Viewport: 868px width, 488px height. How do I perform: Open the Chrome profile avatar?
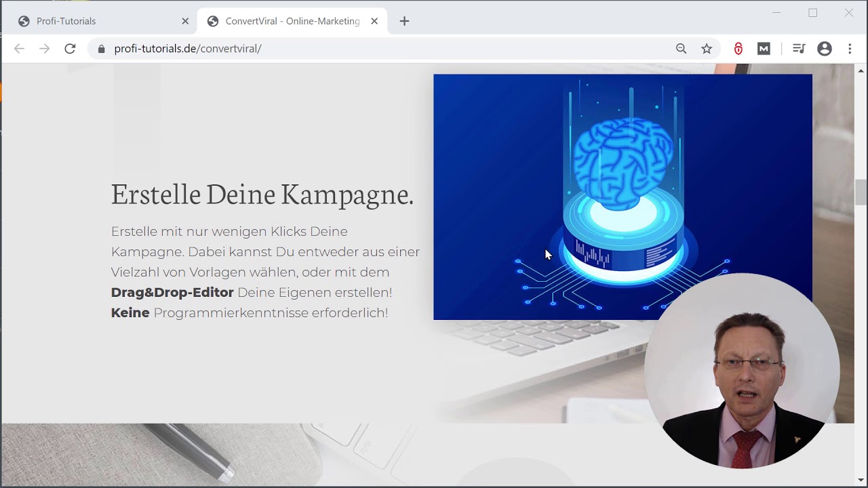tap(825, 49)
